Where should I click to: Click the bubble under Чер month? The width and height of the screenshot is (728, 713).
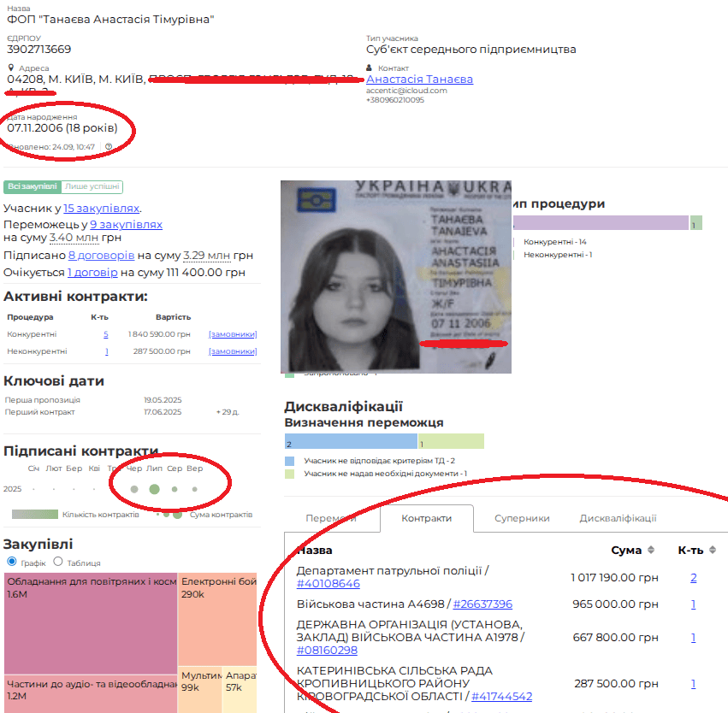(134, 490)
